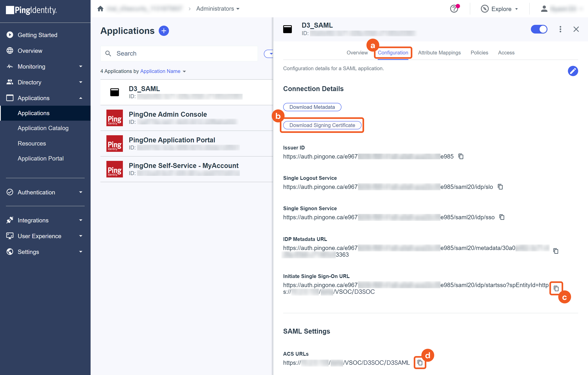This screenshot has width=588, height=375.
Task: Switch to the Attribute Mappings tab
Action: point(439,53)
